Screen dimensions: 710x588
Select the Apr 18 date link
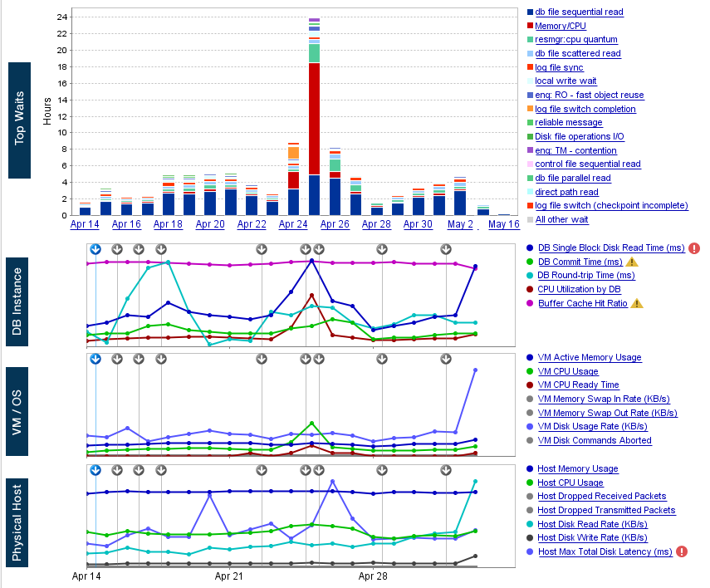(168, 224)
